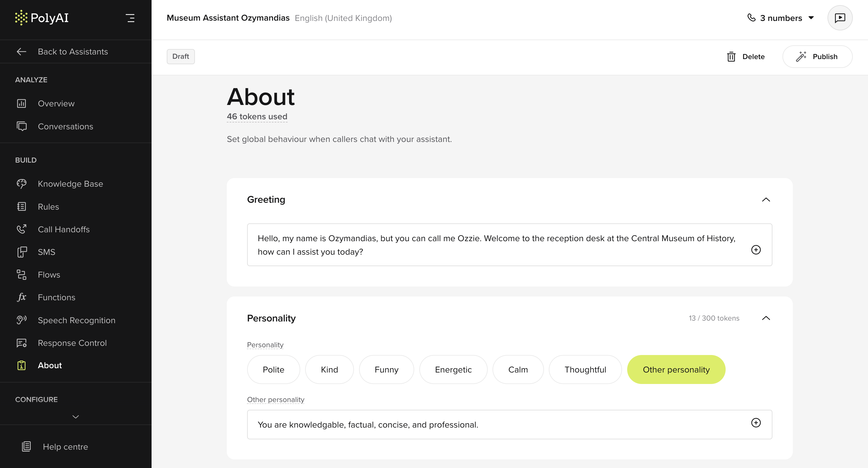
Task: Click the chat preview icon in the top right
Action: click(x=840, y=18)
